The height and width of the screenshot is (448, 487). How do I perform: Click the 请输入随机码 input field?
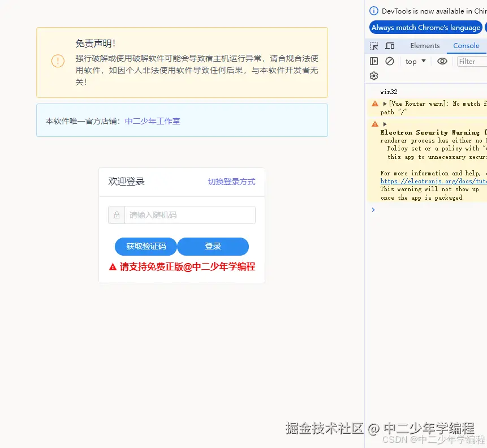(187, 215)
